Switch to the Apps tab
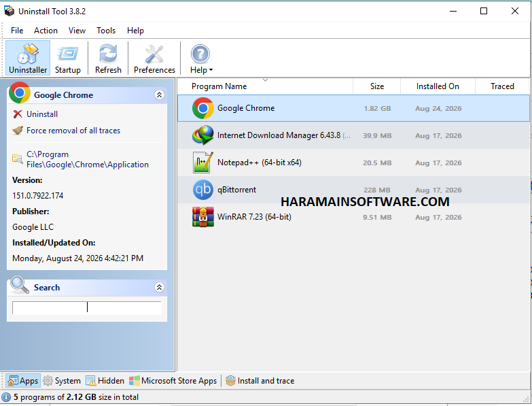The width and height of the screenshot is (532, 406). 22,381
